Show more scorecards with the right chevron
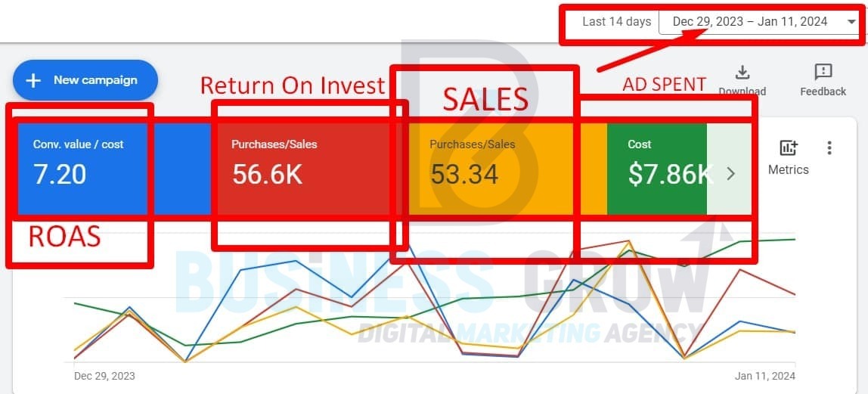 tap(730, 174)
